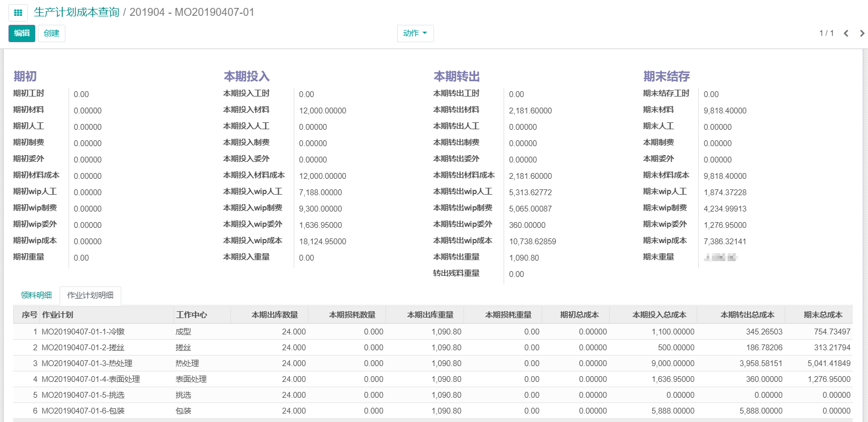Screen dimensions: 868x422
Task: Sort by 工作中心 column header
Action: pyautogui.click(x=191, y=315)
